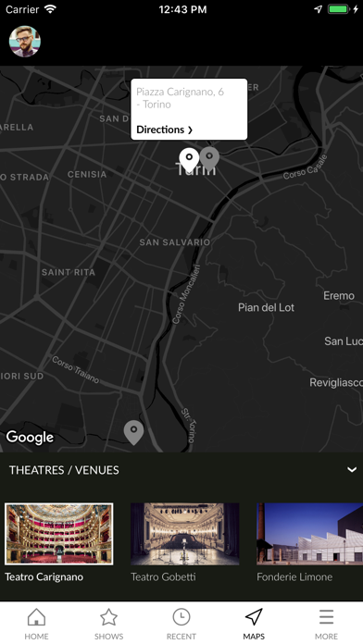
Task: Tap the Teatro Gobetti label
Action: point(163,577)
